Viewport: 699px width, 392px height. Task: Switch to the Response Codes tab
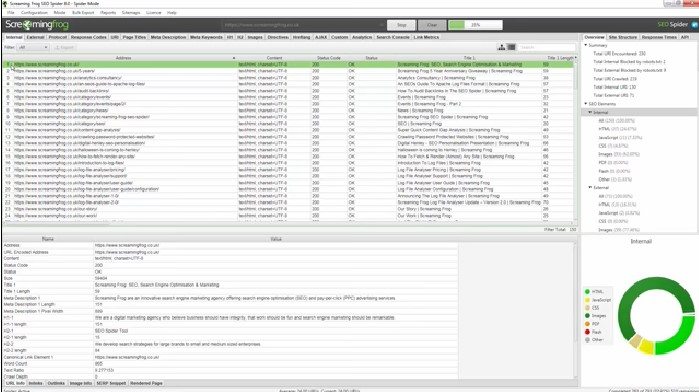(x=89, y=37)
